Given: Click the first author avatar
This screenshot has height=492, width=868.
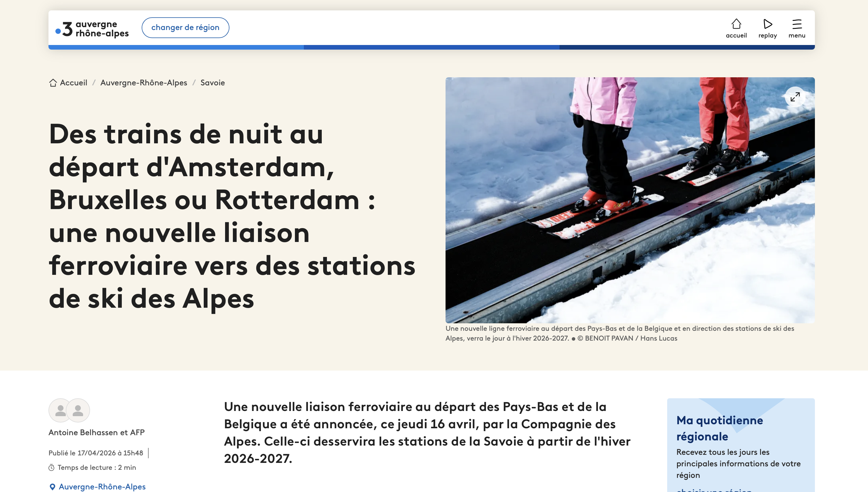Looking at the screenshot, I should pos(60,410).
